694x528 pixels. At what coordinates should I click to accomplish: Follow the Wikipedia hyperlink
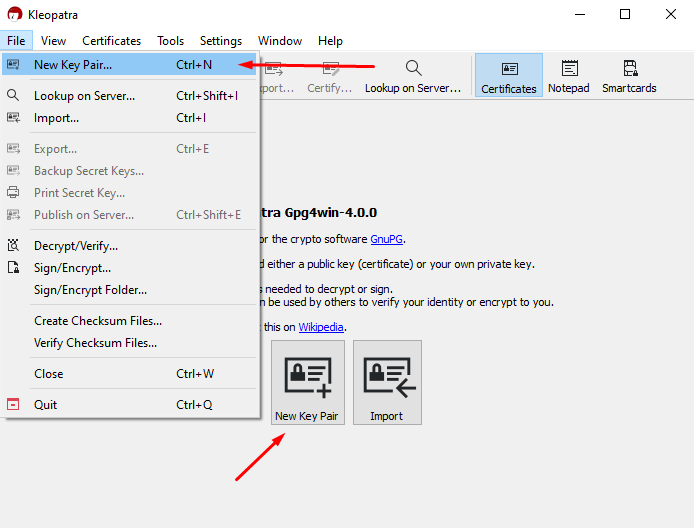click(321, 327)
